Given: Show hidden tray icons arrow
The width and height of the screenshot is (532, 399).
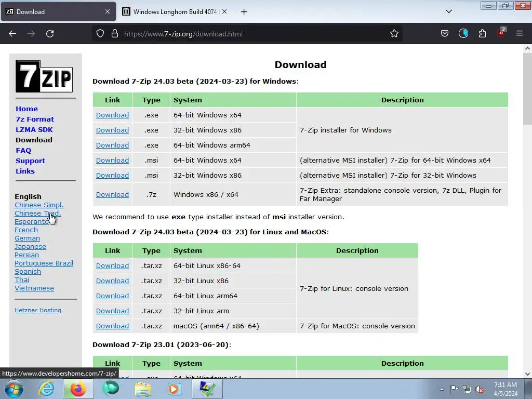Looking at the screenshot, I should pos(442,389).
